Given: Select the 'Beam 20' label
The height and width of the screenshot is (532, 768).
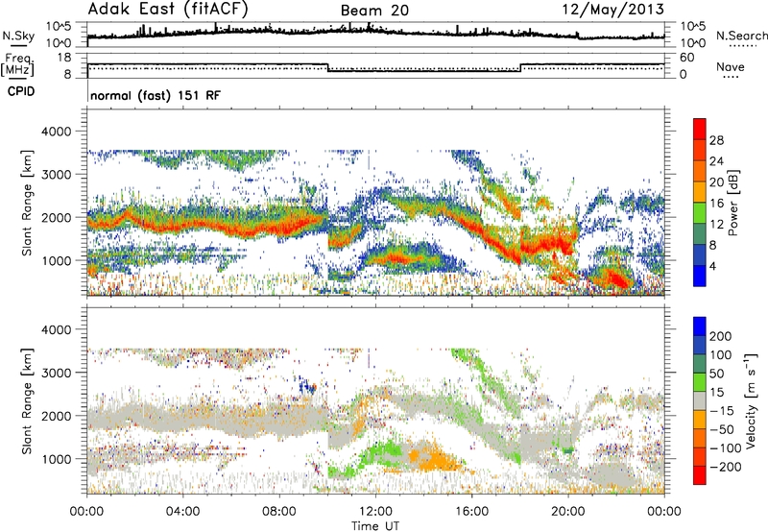Looking at the screenshot, I should click(374, 11).
